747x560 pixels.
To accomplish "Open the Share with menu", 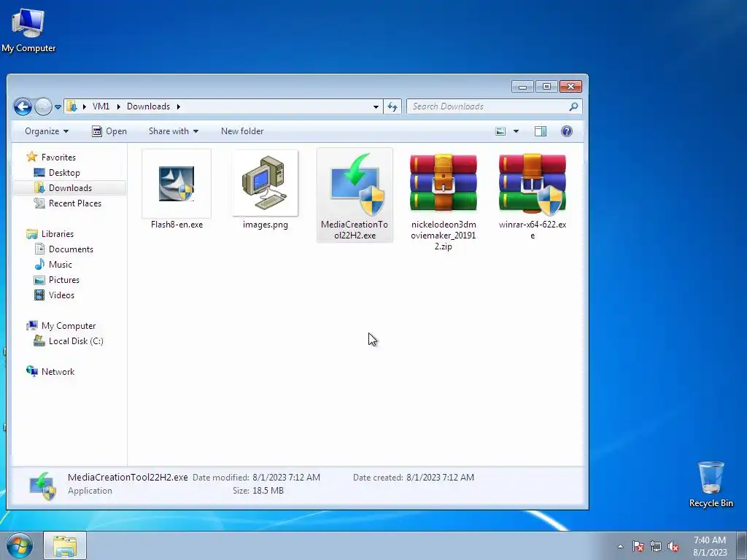I will pyautogui.click(x=174, y=131).
